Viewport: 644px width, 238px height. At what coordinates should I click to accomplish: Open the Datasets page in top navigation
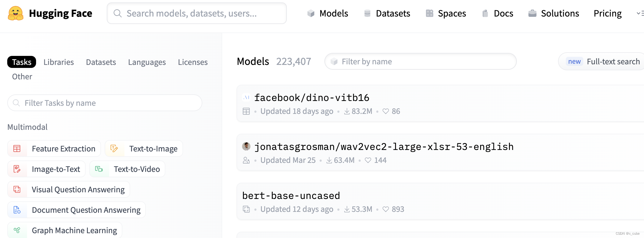(387, 13)
